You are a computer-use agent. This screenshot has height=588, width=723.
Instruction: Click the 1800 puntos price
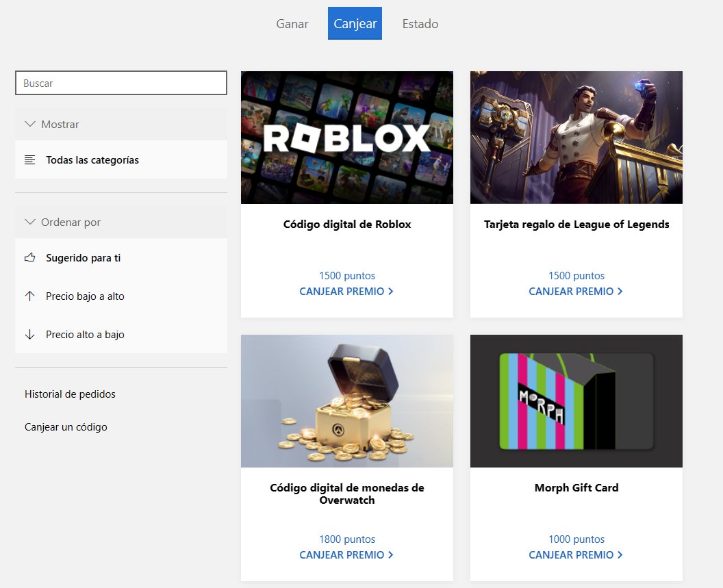pos(346,539)
